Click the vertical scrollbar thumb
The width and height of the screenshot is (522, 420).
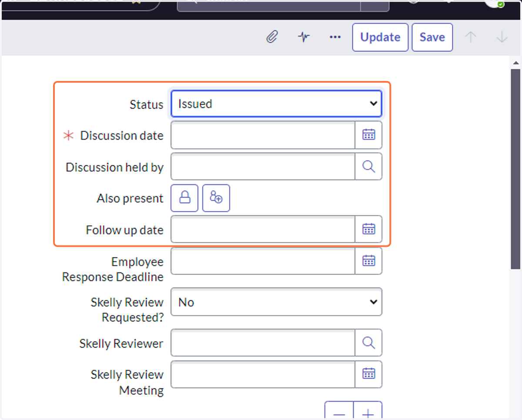515,168
